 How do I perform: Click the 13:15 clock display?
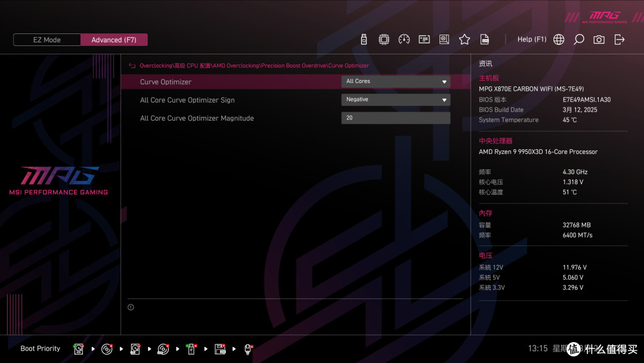coord(538,348)
